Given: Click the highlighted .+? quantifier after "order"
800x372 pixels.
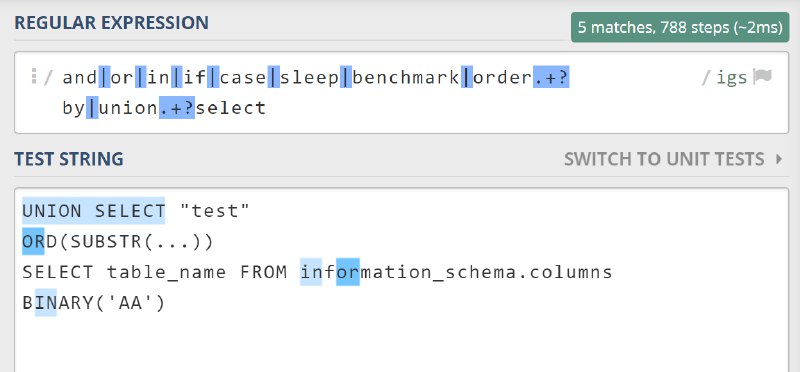Looking at the screenshot, I should (x=551, y=78).
